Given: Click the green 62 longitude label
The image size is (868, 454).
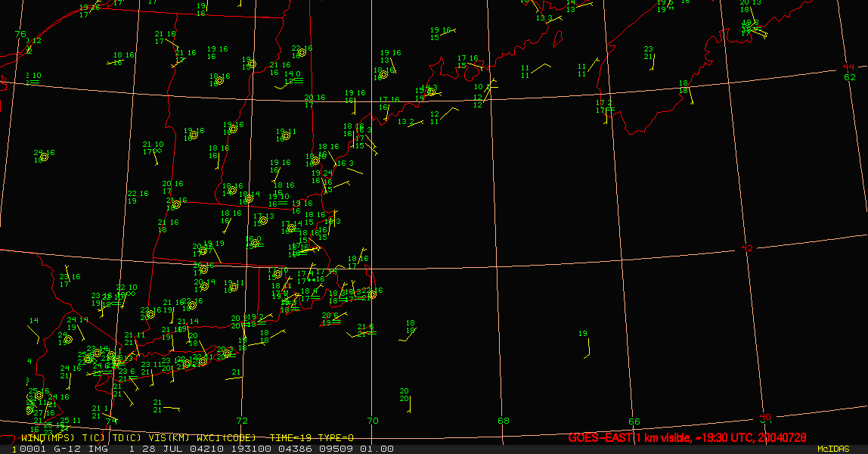Looking at the screenshot, I should [x=850, y=77].
